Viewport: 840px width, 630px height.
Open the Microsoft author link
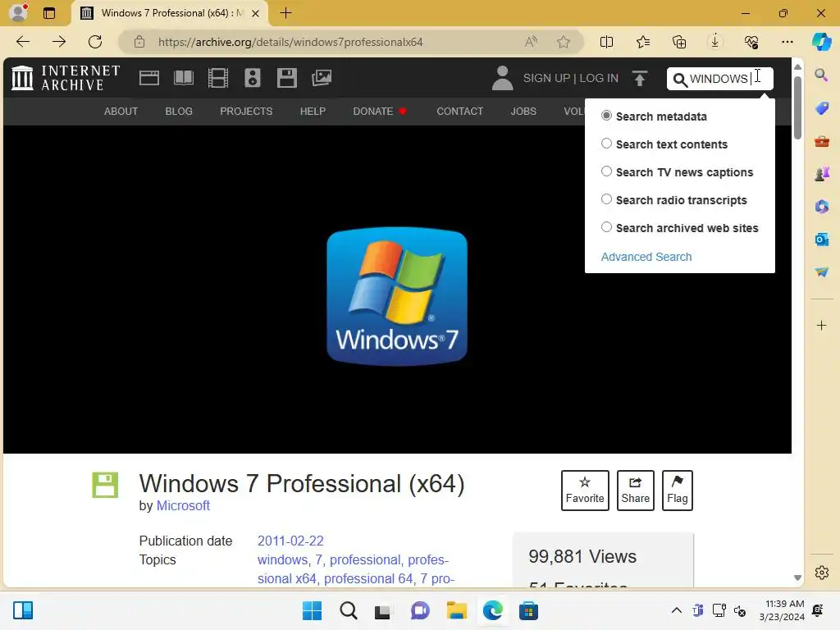(183, 505)
